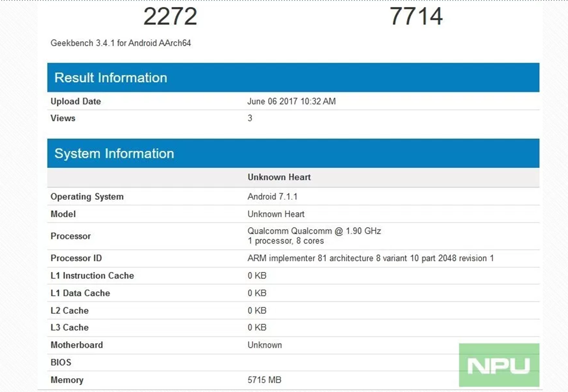This screenshot has width=568, height=392.
Task: Click the 'Motherboard' label
Action: coord(77,345)
